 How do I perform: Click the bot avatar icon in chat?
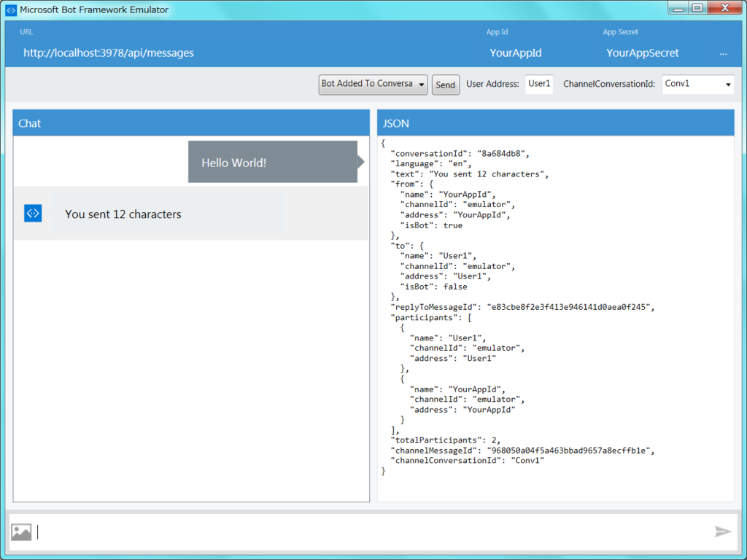click(33, 213)
